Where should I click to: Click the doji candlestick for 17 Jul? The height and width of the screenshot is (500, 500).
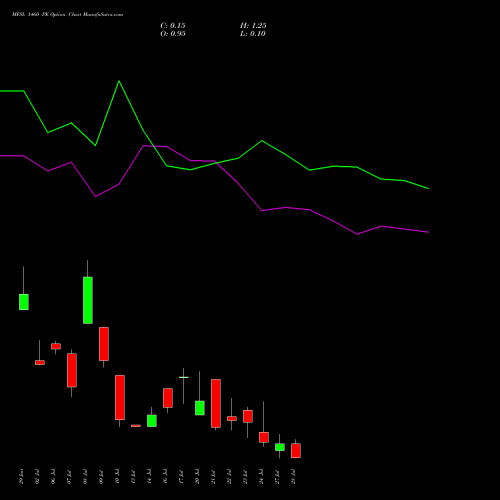click(184, 377)
